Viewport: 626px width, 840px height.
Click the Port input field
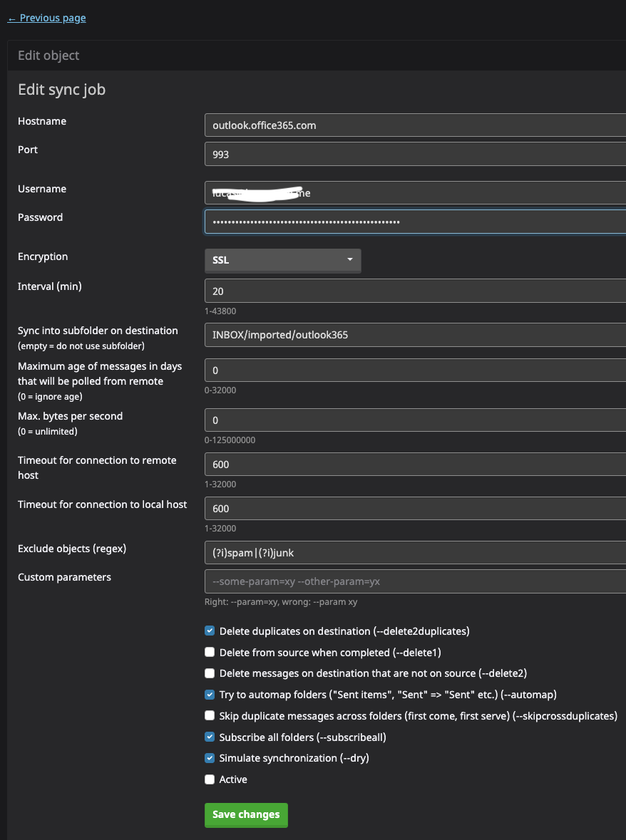click(x=414, y=154)
